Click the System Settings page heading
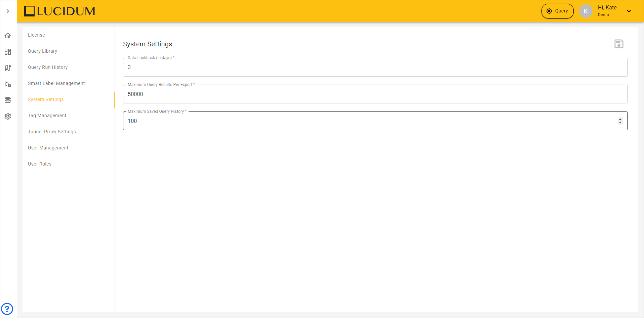The image size is (644, 318). pos(148,44)
